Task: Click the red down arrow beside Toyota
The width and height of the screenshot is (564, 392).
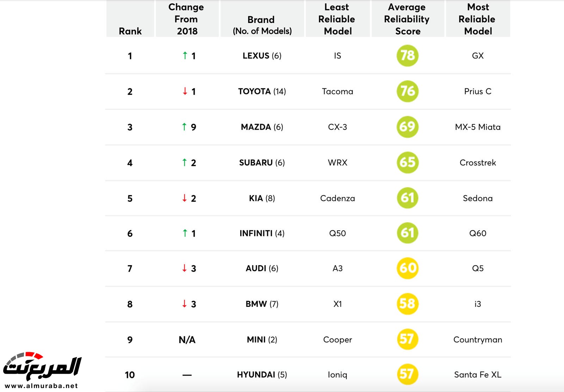Action: (185, 91)
